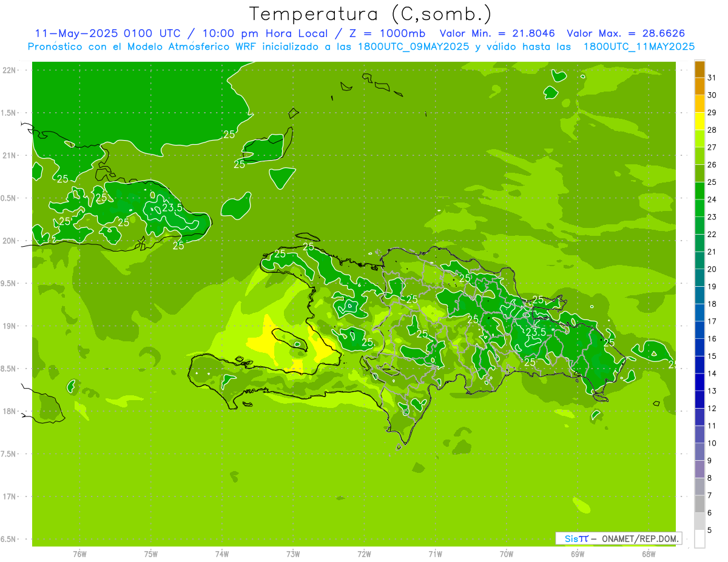Click the "15" color bar label
This screenshot has width=728, height=562.
[x=712, y=356]
